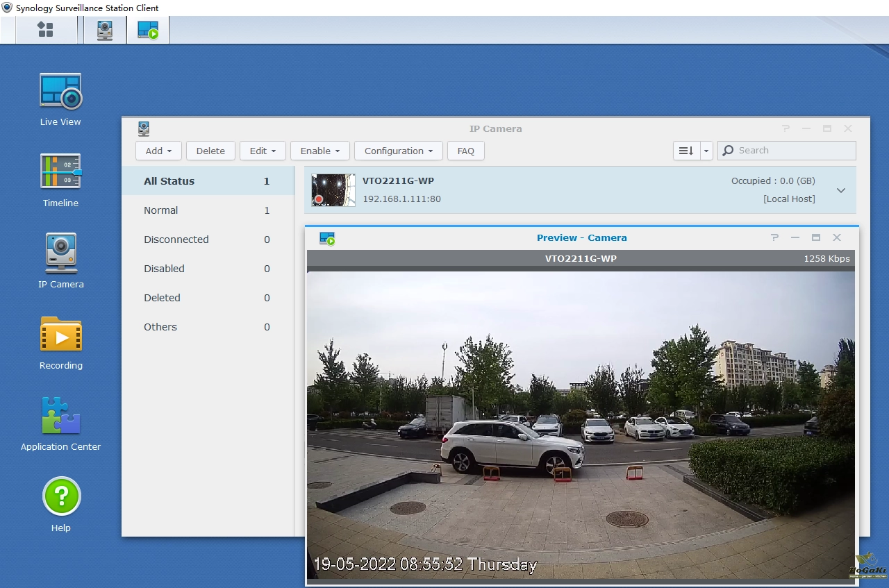Expand the VTO2211G-WP camera details chevron
Image resolution: width=889 pixels, height=588 pixels.
(x=840, y=190)
